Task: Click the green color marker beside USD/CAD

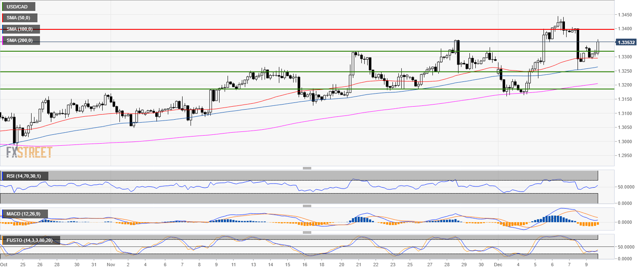Action: (3, 7)
